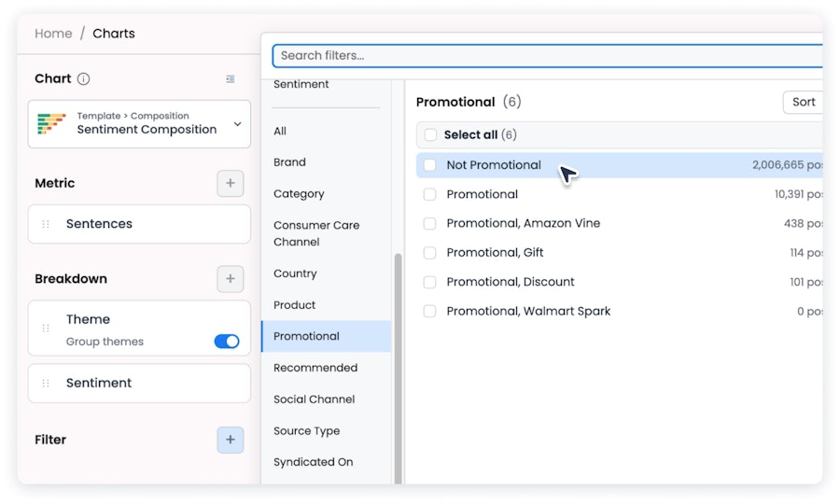This screenshot has height=504, width=840.
Task: Select the Sentiment filter category at top
Action: tap(301, 85)
